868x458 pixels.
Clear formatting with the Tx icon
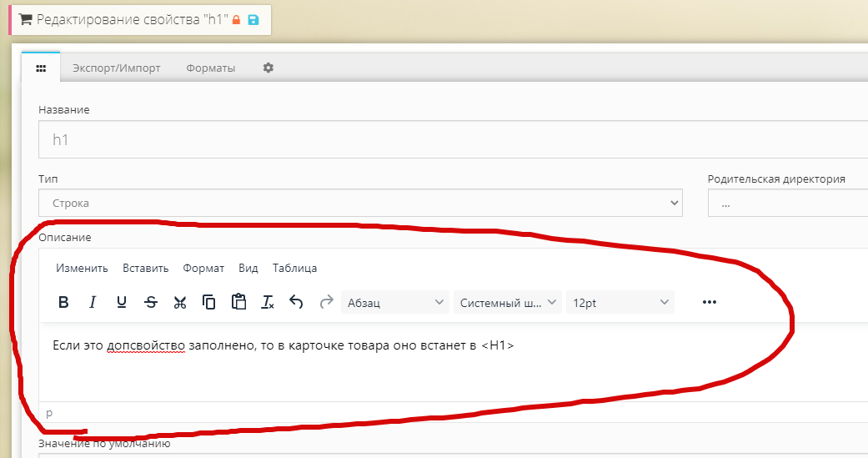click(268, 302)
